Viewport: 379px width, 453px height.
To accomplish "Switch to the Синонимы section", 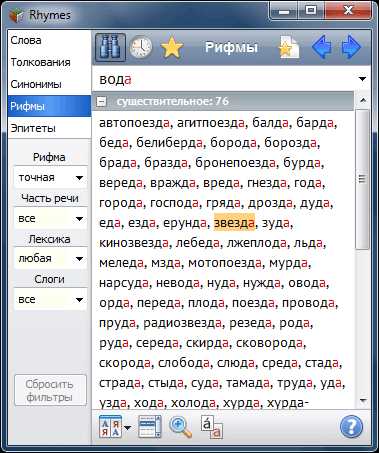I will [x=49, y=84].
